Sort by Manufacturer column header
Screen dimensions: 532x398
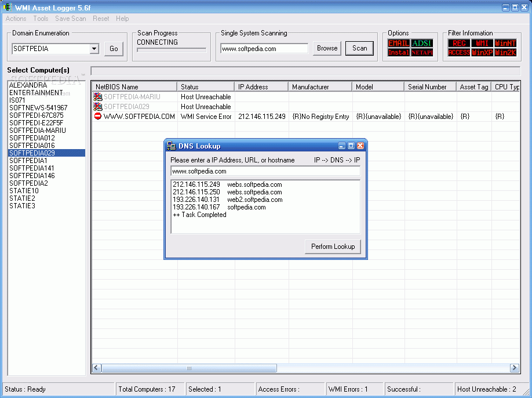[x=320, y=87]
